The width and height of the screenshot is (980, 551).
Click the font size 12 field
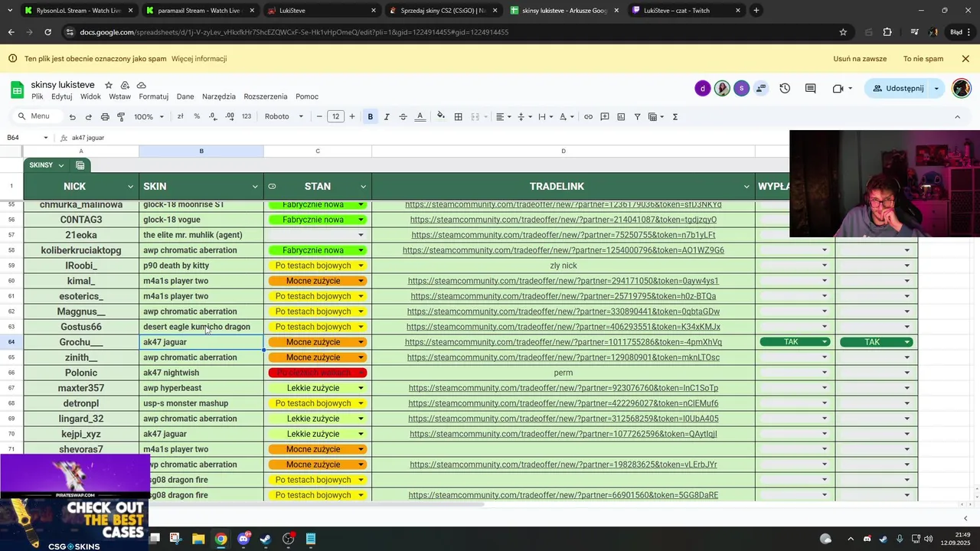[x=335, y=117]
